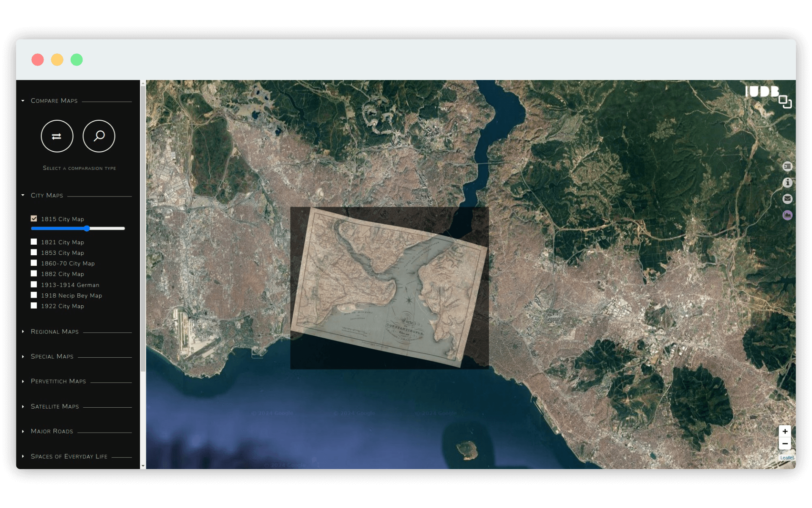Expand the Regional Maps section
This screenshot has width=812, height=508.
click(55, 331)
